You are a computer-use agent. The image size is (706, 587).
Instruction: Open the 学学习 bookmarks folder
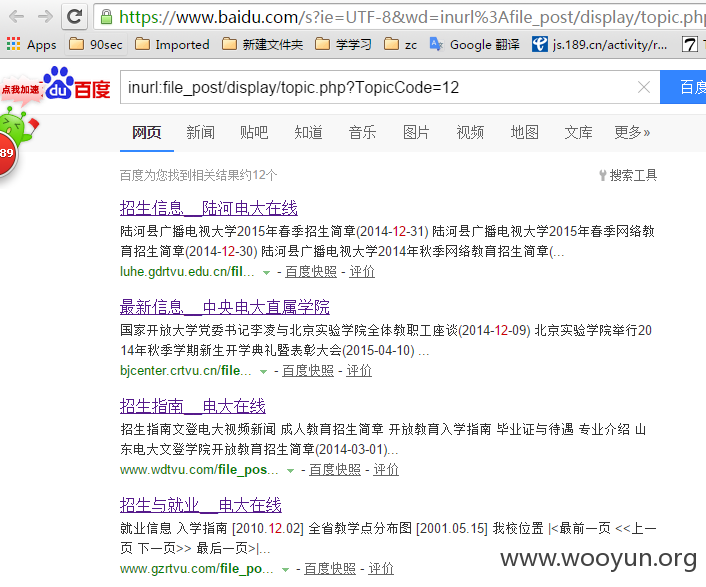(x=343, y=45)
